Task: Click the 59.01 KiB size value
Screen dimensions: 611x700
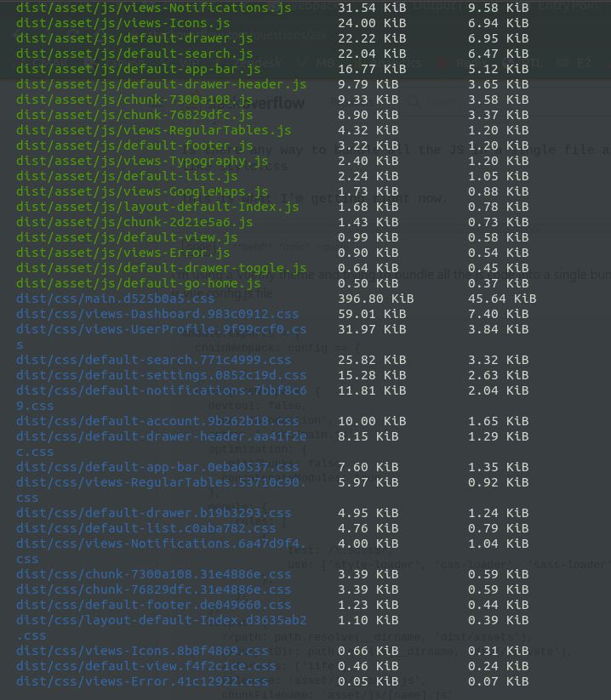Action: click(x=372, y=314)
